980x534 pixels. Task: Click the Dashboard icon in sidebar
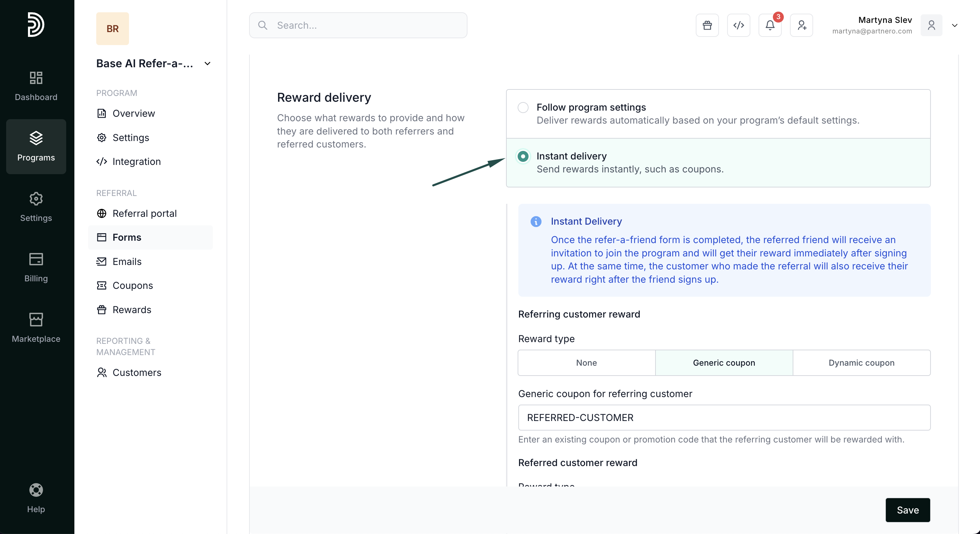tap(36, 86)
